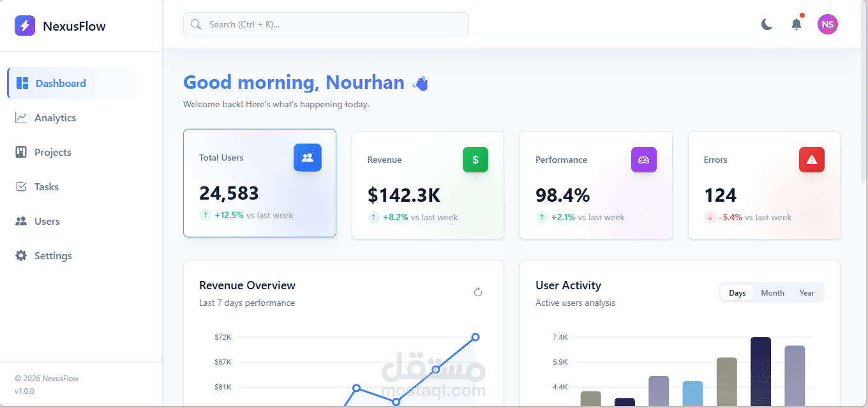
Task: Open the Users page from the sidebar
Action: click(x=81, y=221)
